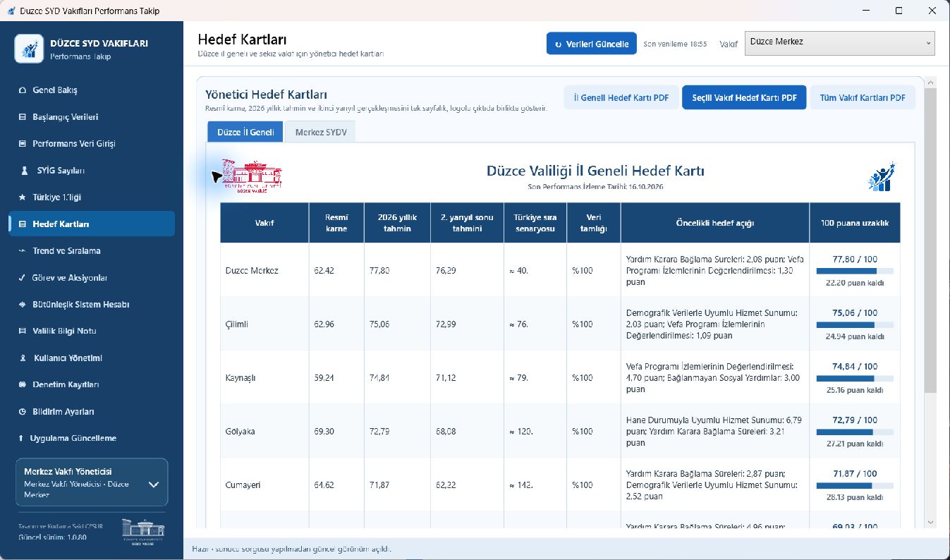The height and width of the screenshot is (560, 950).
Task: Click the Kullanıcı Yönetimi user icon
Action: pos(22,358)
